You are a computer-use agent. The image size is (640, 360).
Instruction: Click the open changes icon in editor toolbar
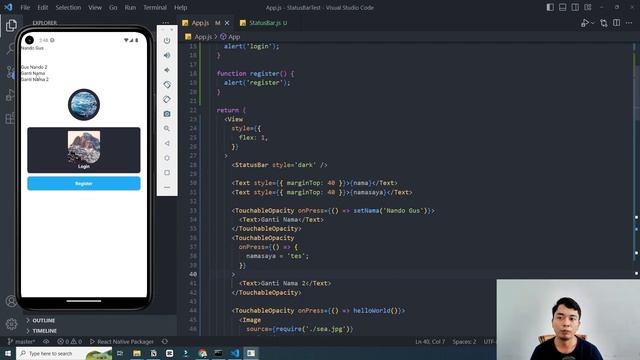coord(604,23)
